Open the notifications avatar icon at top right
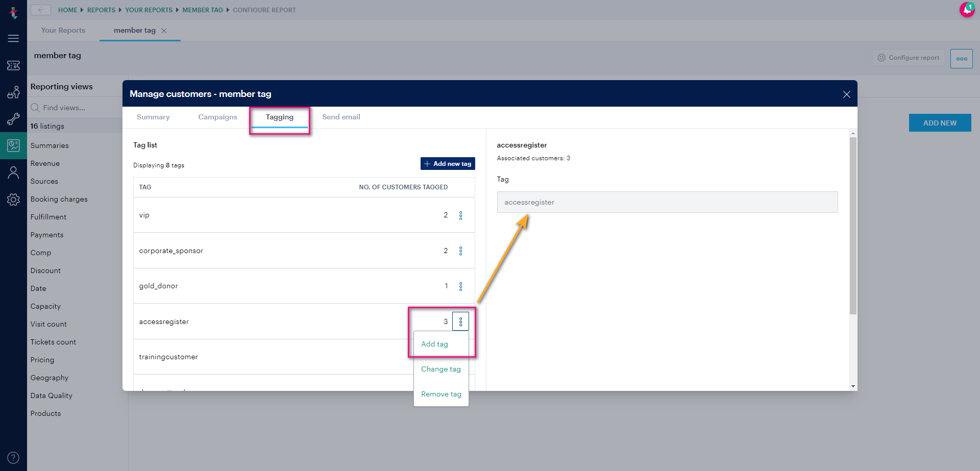 [x=967, y=10]
